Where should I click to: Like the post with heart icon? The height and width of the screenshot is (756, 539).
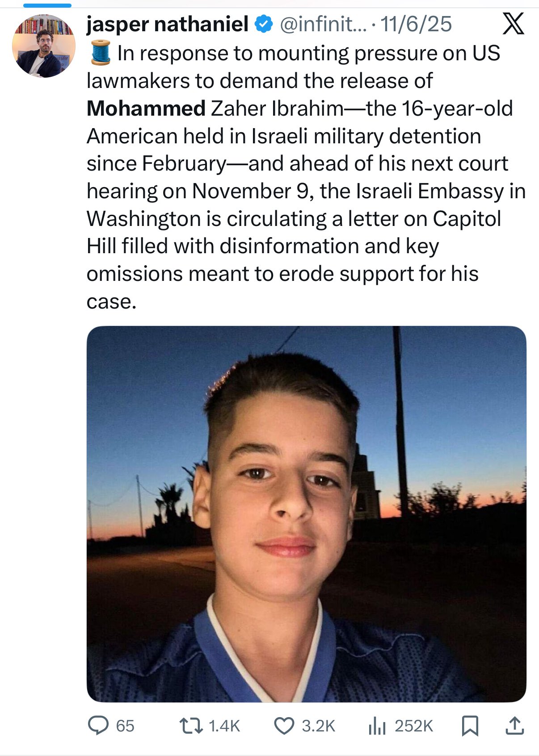(284, 726)
